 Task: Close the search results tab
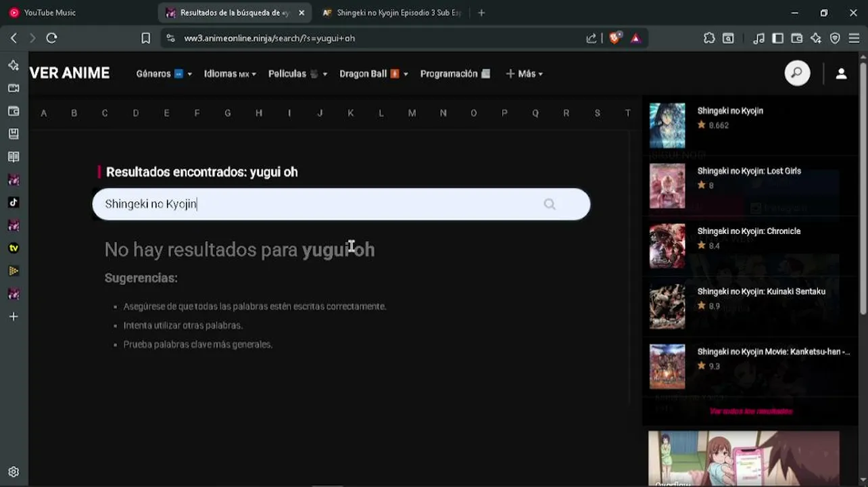pyautogui.click(x=302, y=13)
